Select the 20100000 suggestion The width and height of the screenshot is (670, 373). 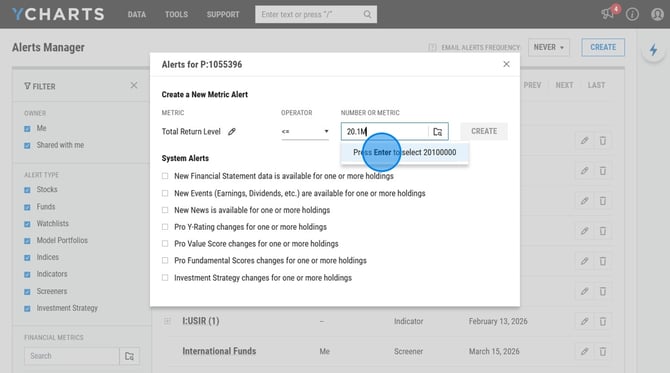pos(405,153)
